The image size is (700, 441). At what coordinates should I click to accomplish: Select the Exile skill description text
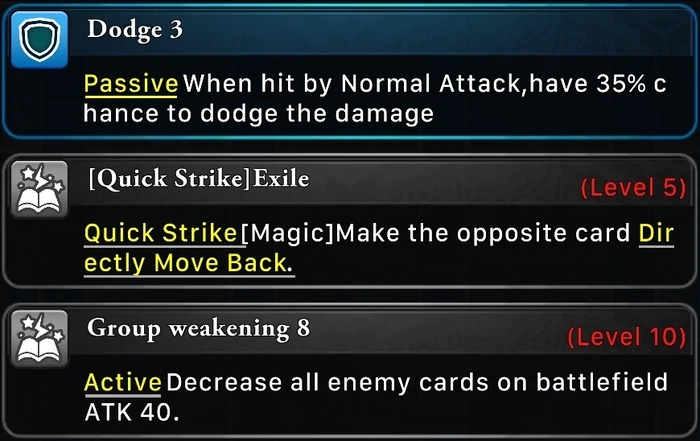click(379, 248)
